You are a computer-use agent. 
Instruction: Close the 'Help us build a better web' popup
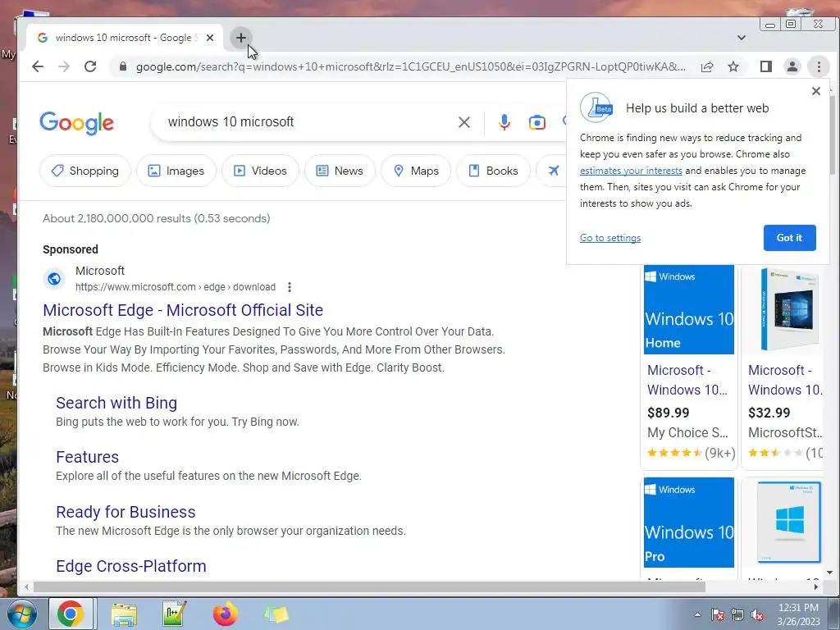[x=816, y=91]
